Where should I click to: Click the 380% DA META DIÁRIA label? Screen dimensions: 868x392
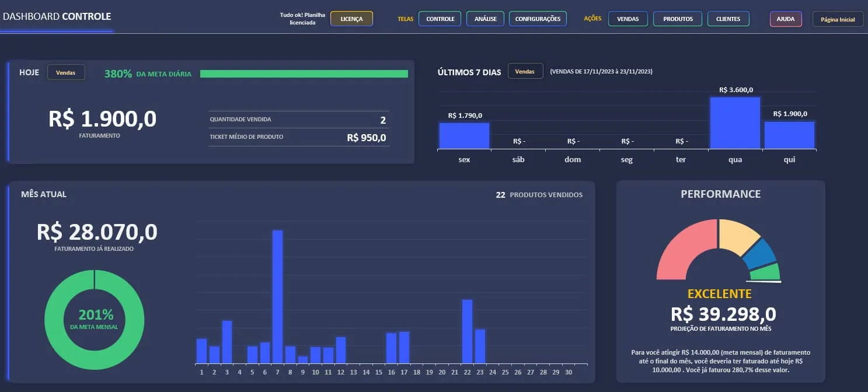point(148,73)
